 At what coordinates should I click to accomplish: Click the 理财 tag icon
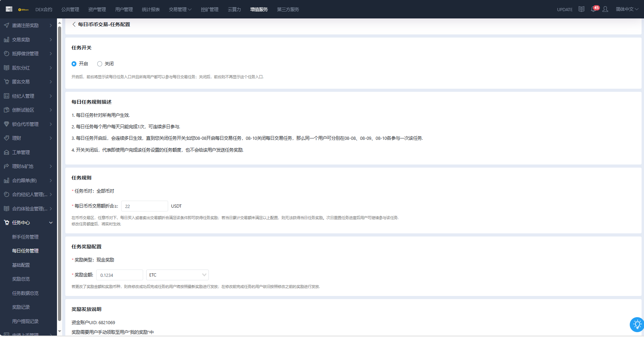(7, 138)
